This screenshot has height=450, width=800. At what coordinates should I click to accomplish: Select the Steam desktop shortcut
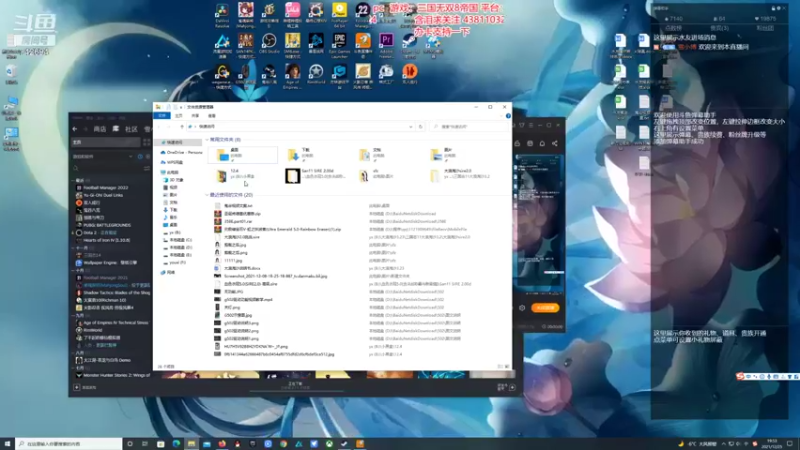coord(410,45)
